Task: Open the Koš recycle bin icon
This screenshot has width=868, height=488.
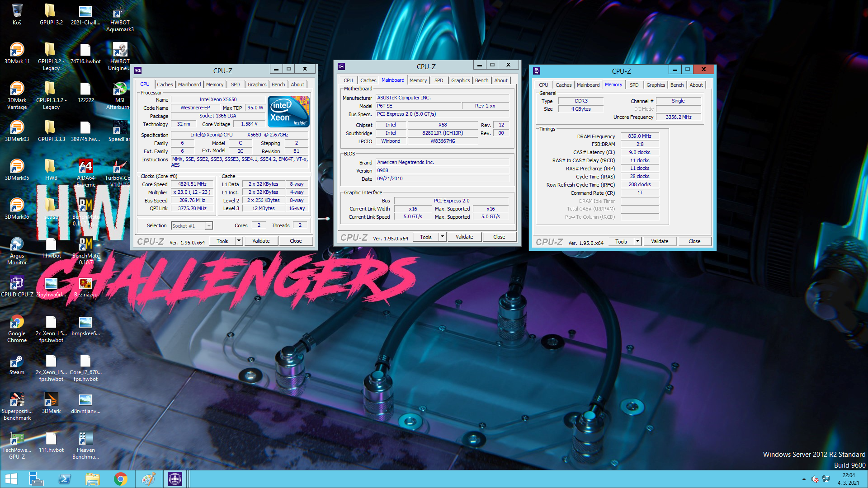Action: pyautogui.click(x=17, y=14)
